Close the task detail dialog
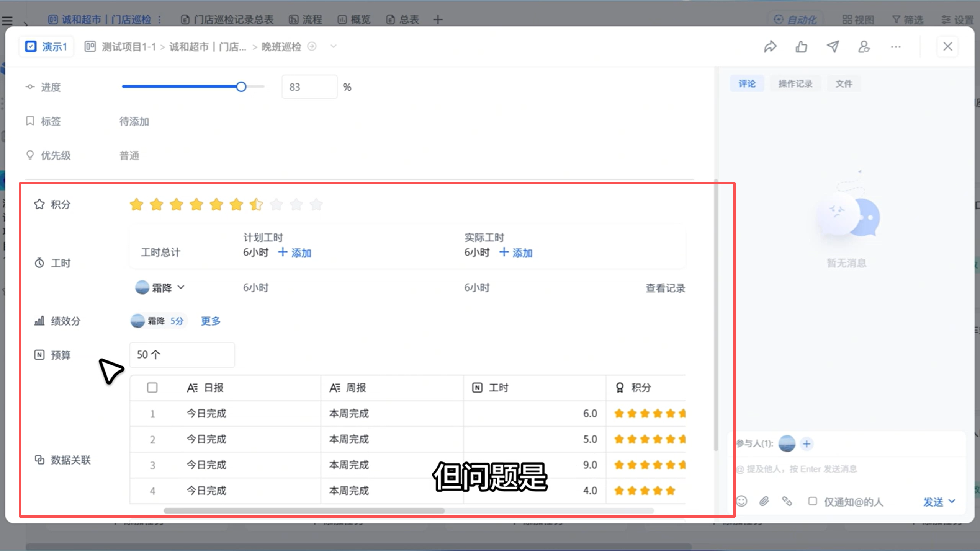 (947, 47)
